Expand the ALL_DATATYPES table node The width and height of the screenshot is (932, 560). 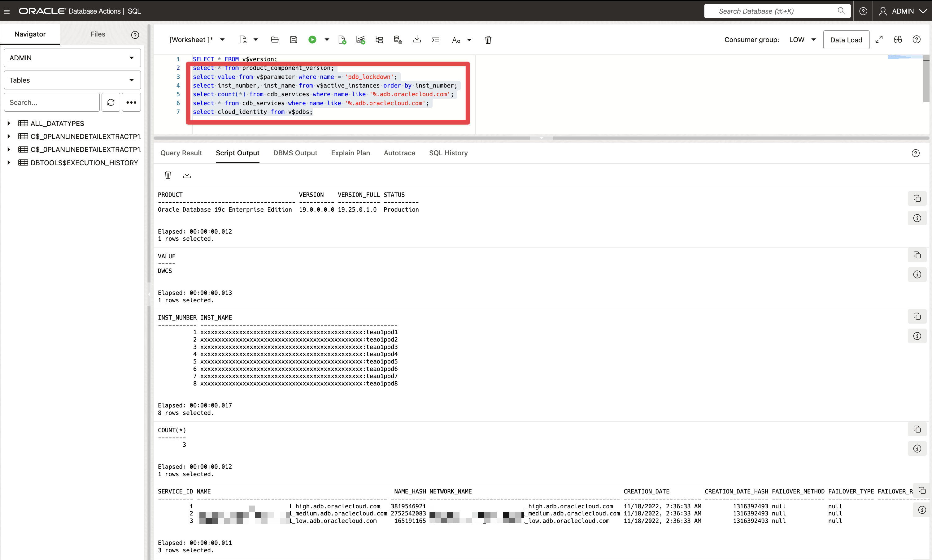(9, 123)
